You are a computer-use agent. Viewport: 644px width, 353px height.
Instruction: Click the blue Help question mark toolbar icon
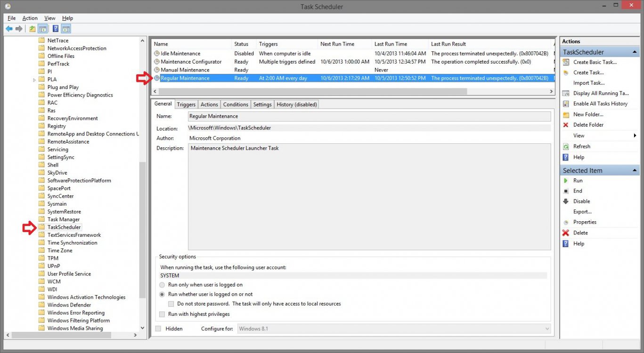(x=56, y=29)
